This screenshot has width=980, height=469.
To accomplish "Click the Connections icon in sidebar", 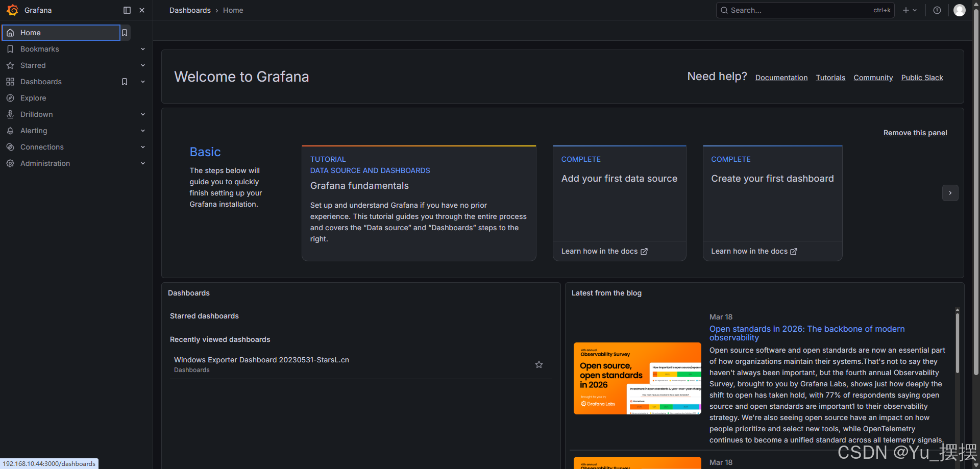I will click(x=10, y=147).
